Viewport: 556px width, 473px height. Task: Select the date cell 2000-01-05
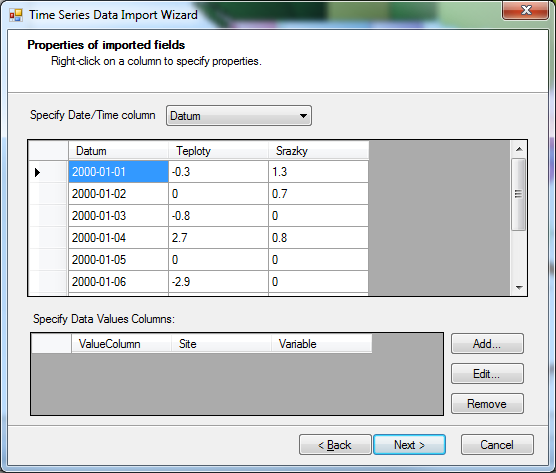click(118, 260)
